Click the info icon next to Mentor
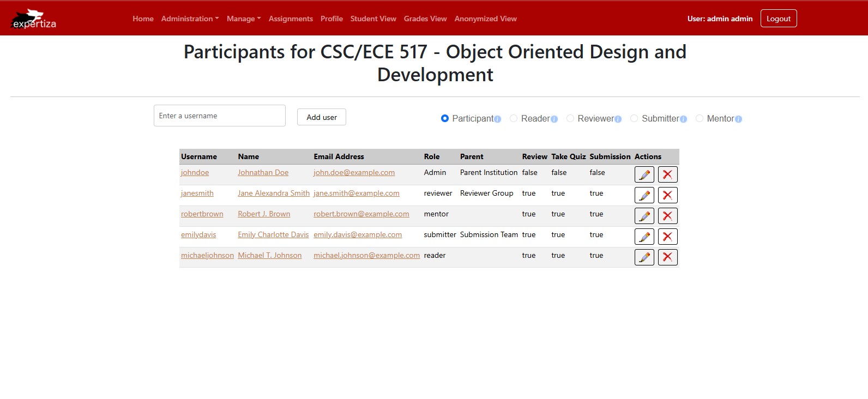Viewport: 868px width, 399px height. tap(738, 119)
